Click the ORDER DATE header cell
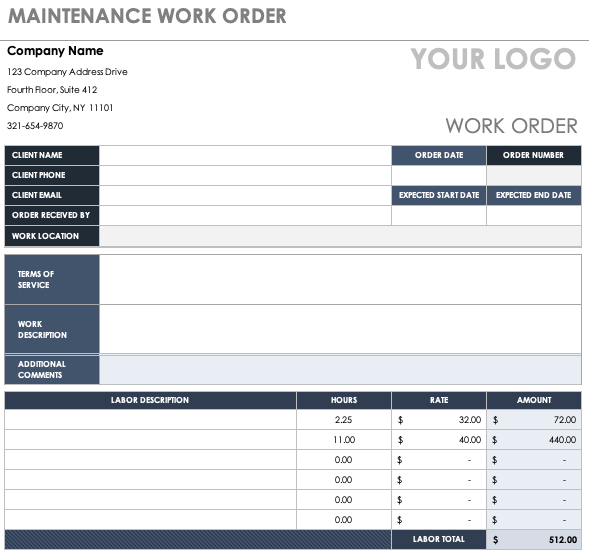 (x=439, y=155)
